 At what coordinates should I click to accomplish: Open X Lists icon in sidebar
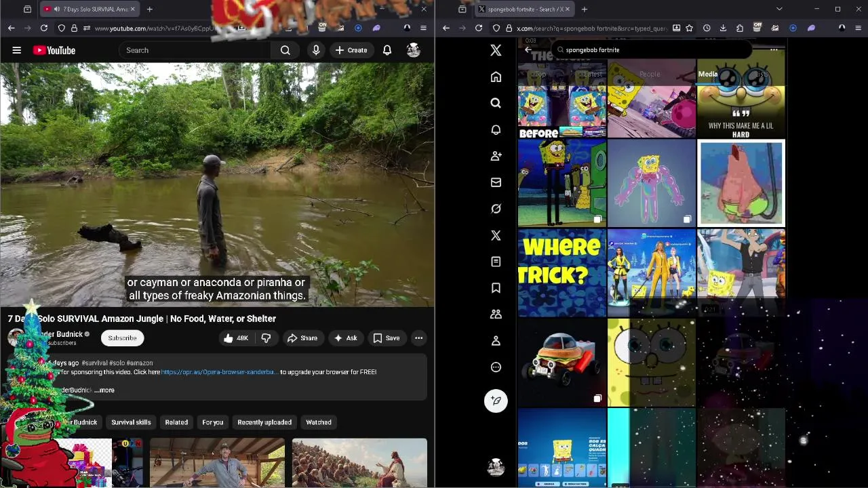point(496,262)
